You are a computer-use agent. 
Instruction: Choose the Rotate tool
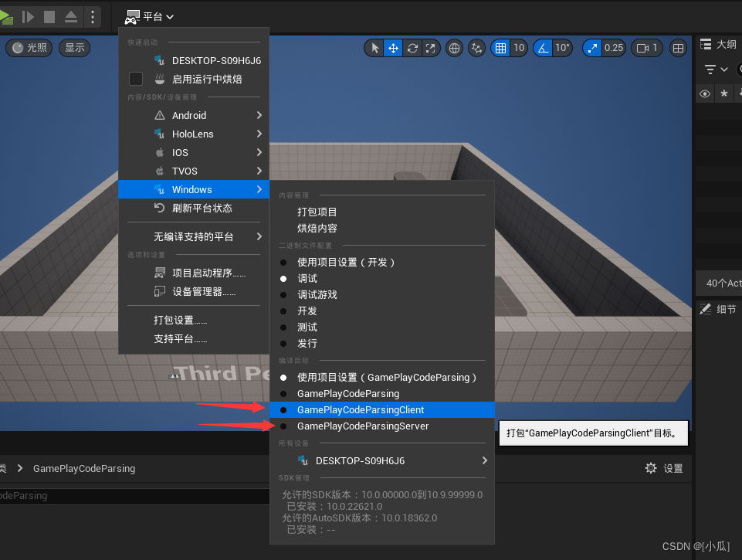click(412, 48)
